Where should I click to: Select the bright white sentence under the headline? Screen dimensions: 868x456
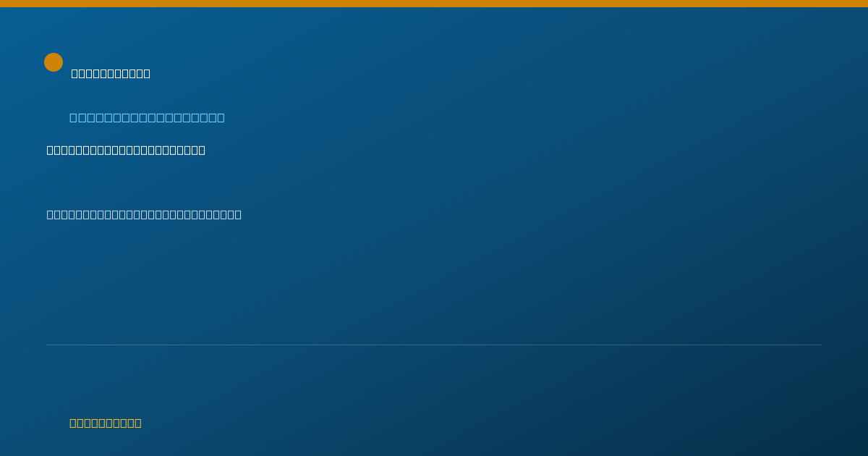[126, 150]
